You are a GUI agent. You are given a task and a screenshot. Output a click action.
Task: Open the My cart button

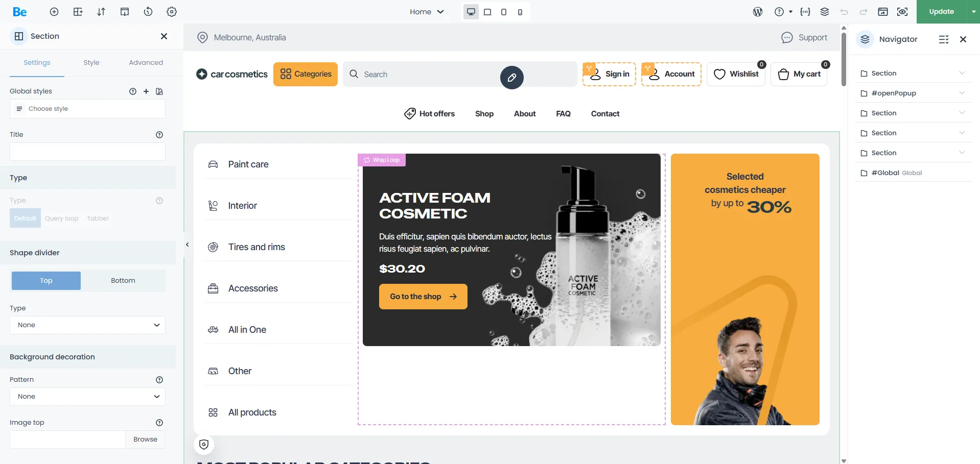799,74
